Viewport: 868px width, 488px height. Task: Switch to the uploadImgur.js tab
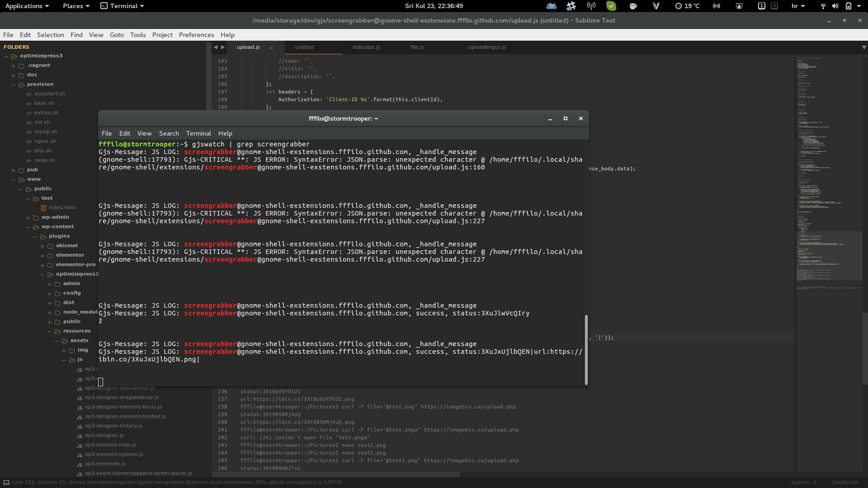[x=487, y=47]
